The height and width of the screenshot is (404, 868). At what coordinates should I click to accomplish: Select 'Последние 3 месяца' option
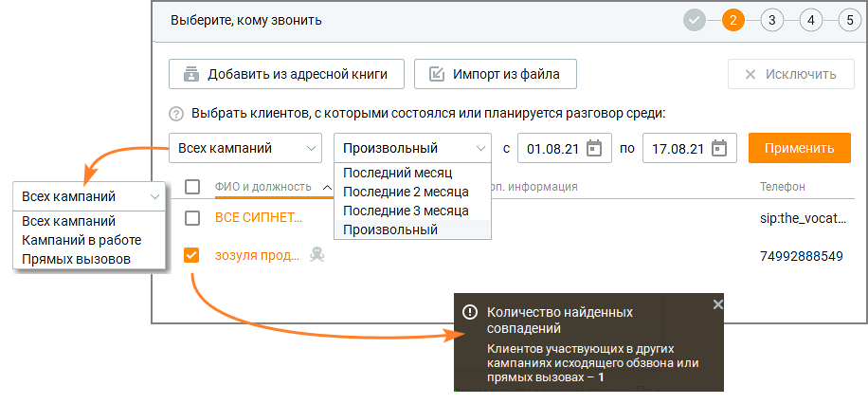coord(412,211)
